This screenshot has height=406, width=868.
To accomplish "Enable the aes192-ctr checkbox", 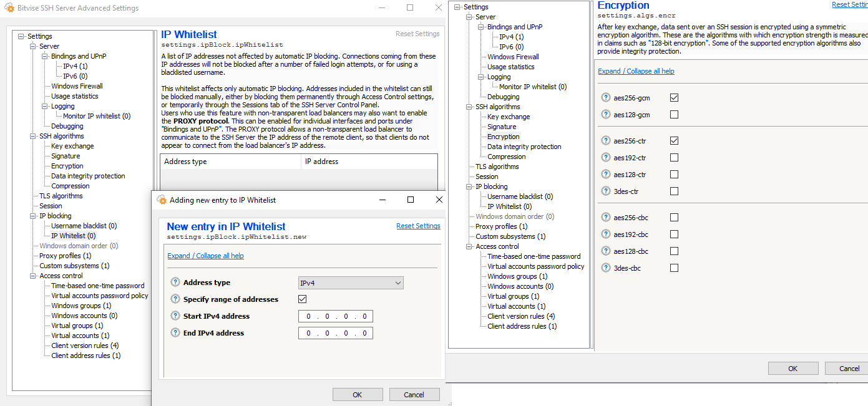I will (x=674, y=158).
